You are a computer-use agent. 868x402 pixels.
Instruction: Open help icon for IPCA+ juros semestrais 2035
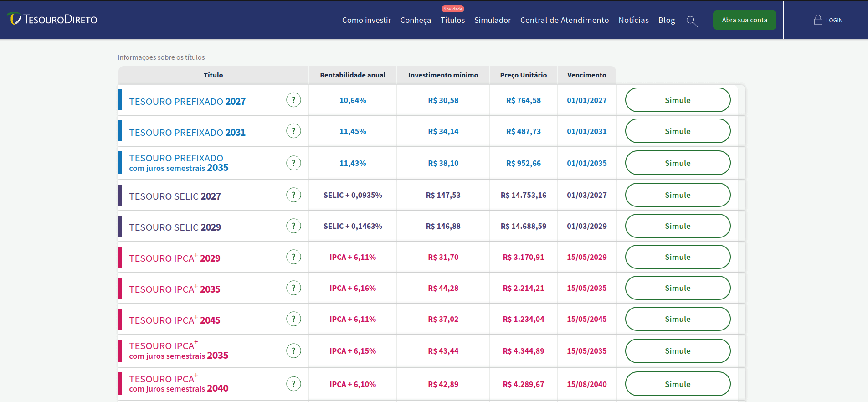(x=293, y=350)
